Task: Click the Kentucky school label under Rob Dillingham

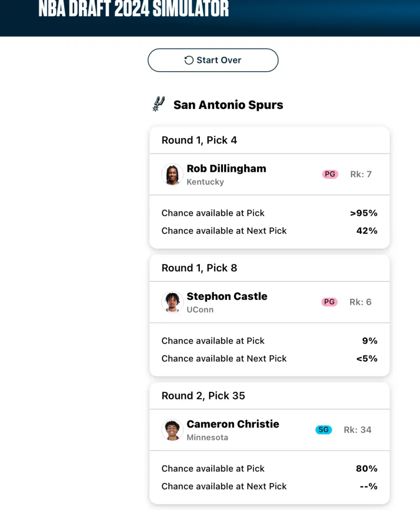Action: pyautogui.click(x=205, y=182)
